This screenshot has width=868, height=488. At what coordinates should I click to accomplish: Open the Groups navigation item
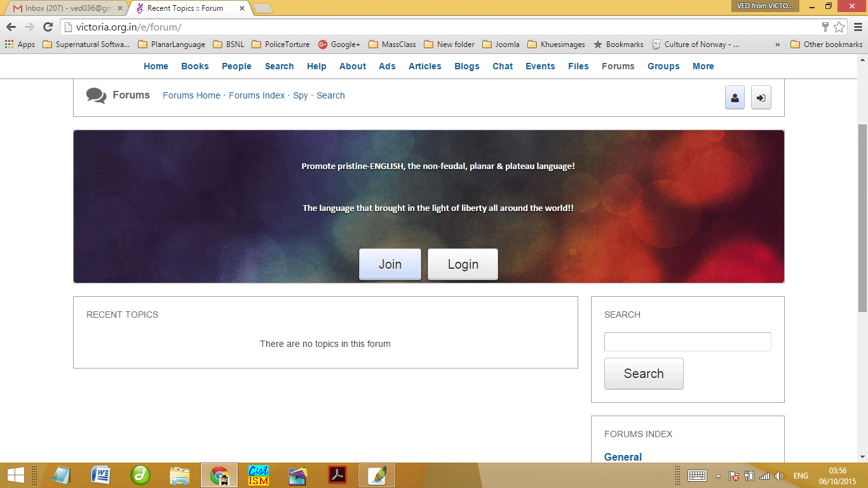pyautogui.click(x=663, y=66)
